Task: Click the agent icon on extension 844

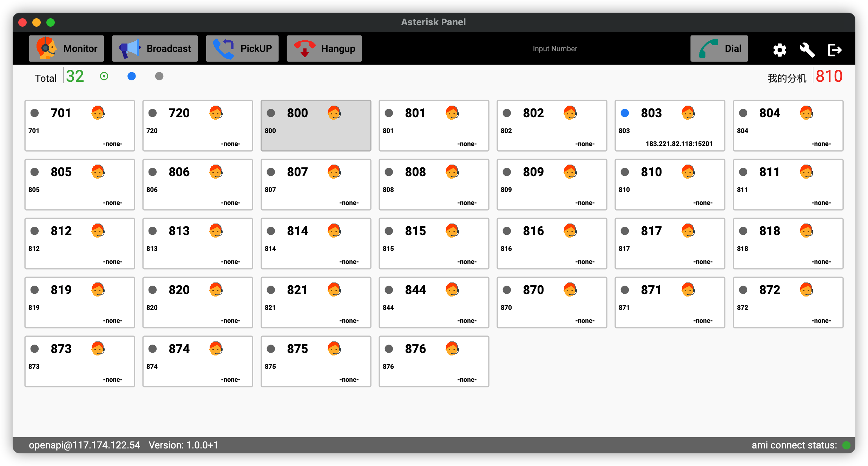Action: pos(452,290)
